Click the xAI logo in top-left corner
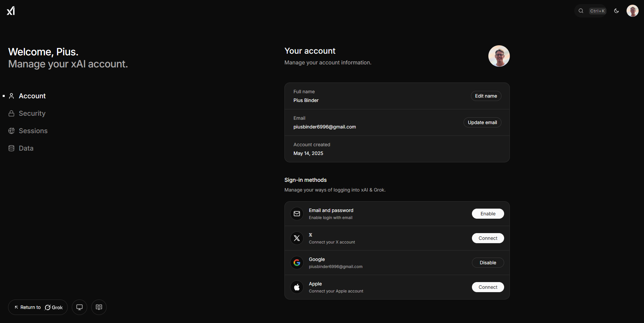 (11, 11)
